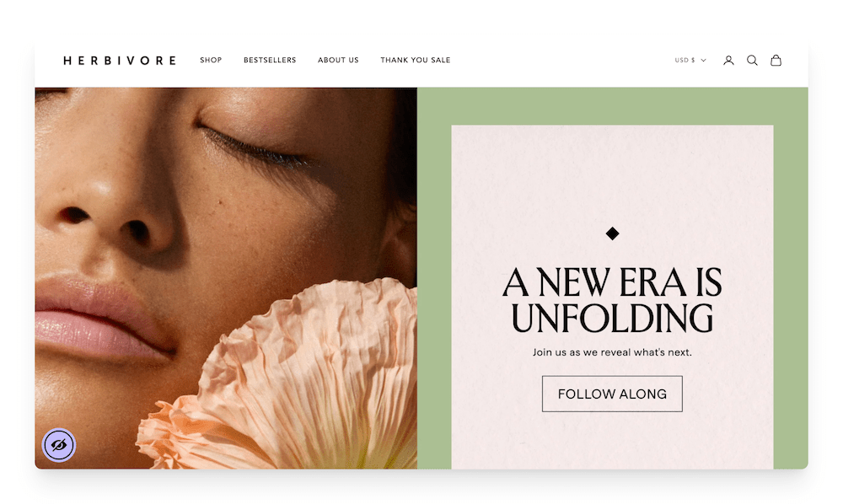The width and height of the screenshot is (843, 504).
Task: Click the chevron arrow beside USD $
Action: 703,60
